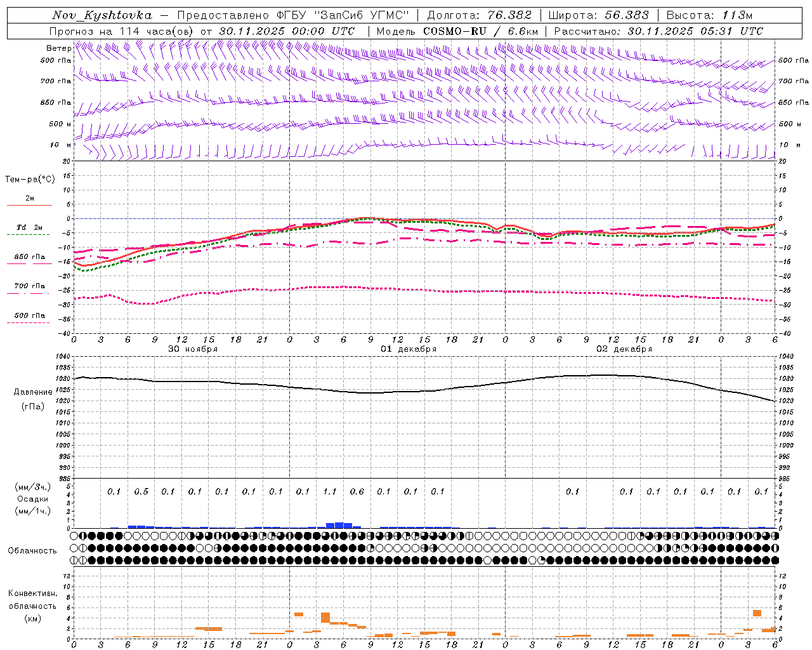Click the 'Высота: 113м' elevation text
This screenshot has width=812, height=650.
tap(710, 15)
